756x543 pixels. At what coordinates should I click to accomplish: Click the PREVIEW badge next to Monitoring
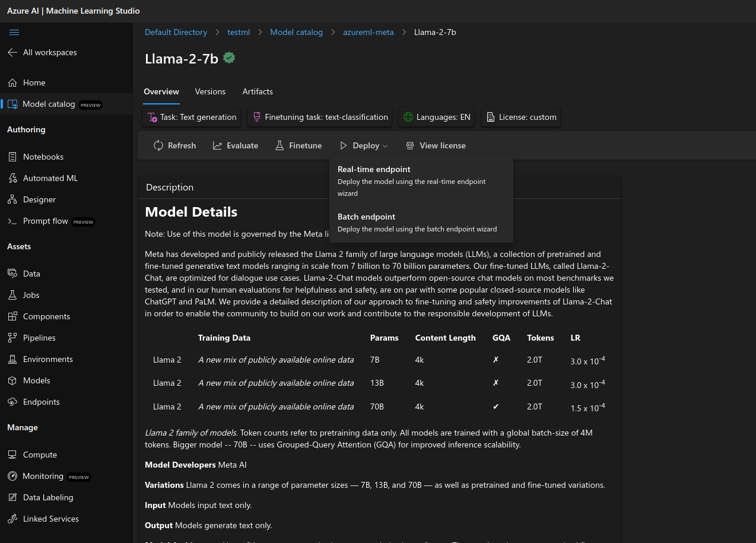click(79, 477)
